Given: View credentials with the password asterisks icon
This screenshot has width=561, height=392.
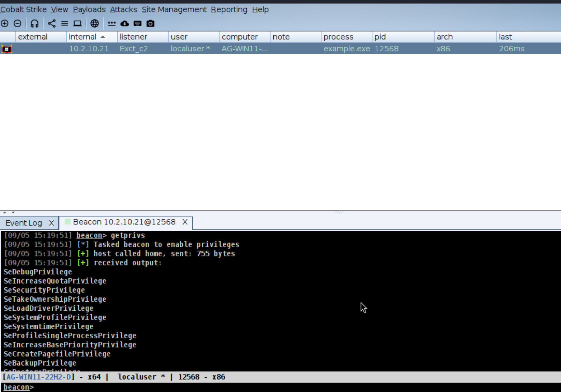Looking at the screenshot, I should tap(111, 23).
